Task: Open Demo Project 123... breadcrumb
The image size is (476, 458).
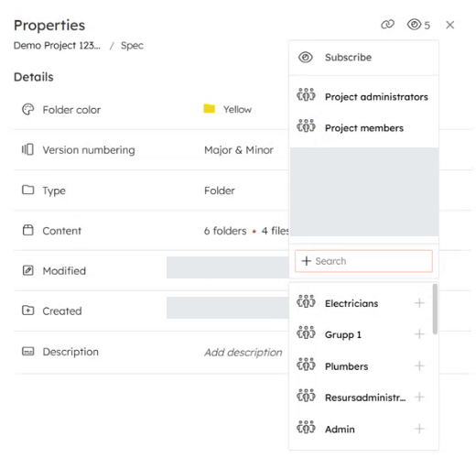Action: coord(57,46)
